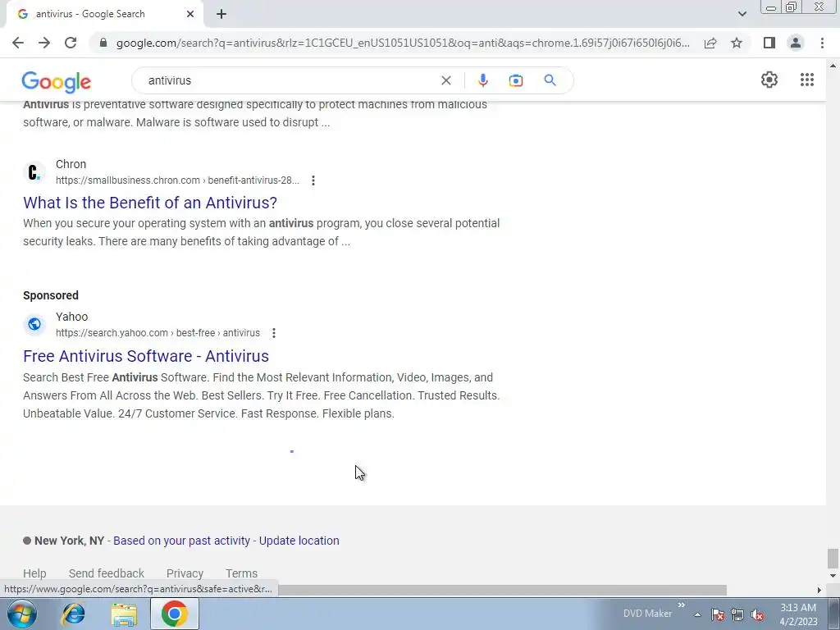Open a new browser tab
Screen dimensions: 840x630
click(x=221, y=14)
